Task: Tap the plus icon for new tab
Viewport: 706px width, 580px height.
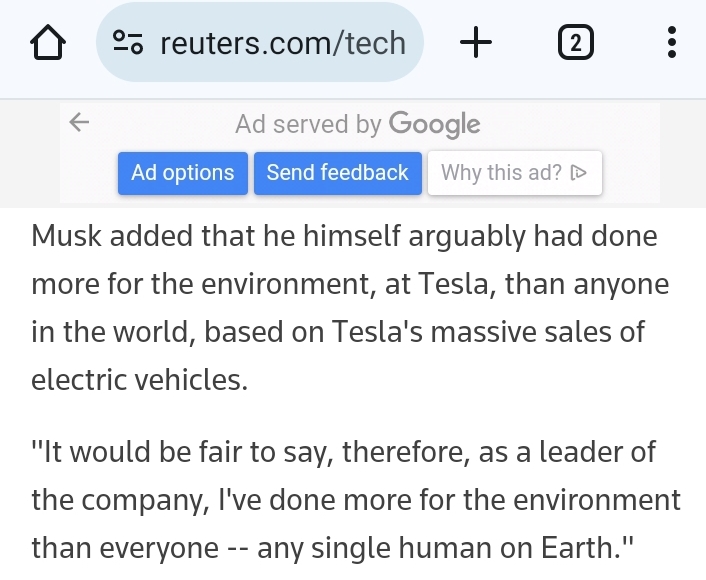Action: (x=477, y=43)
